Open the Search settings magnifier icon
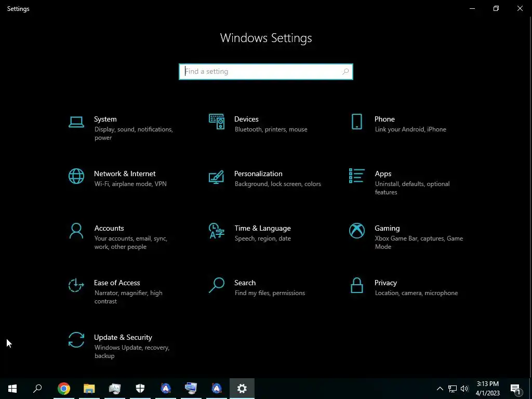 217,285
